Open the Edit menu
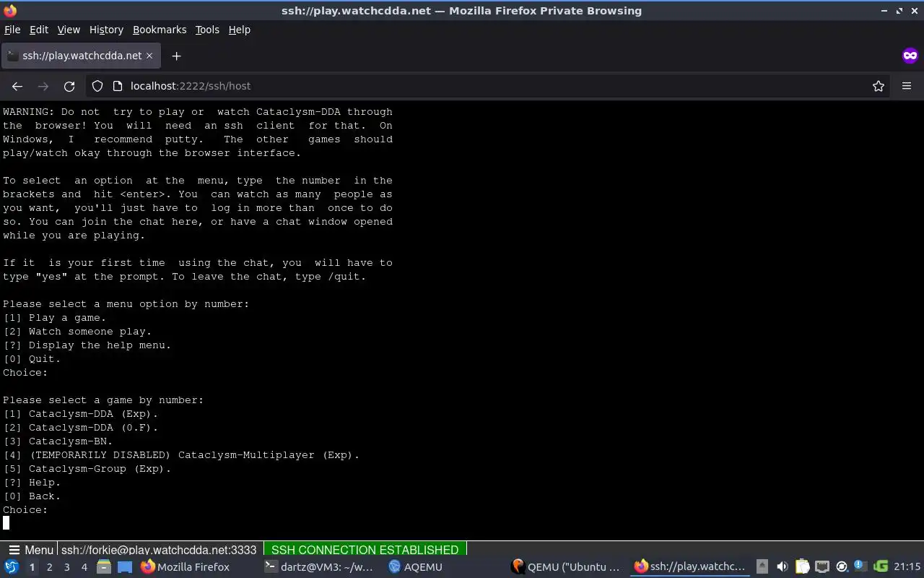 [38, 30]
